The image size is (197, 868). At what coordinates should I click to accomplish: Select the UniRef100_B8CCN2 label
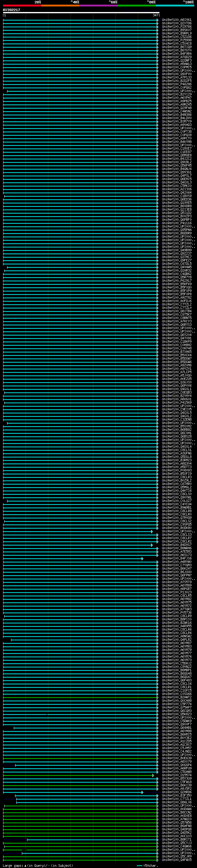pos(176,812)
